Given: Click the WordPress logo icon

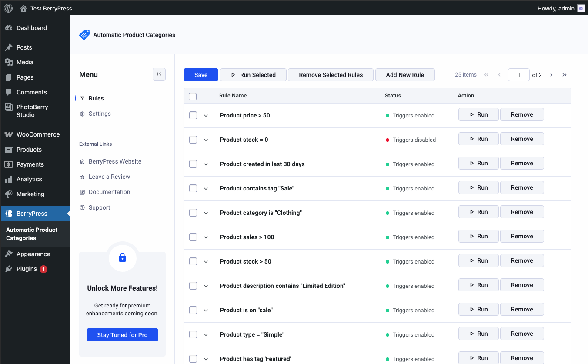Looking at the screenshot, I should click(8, 8).
